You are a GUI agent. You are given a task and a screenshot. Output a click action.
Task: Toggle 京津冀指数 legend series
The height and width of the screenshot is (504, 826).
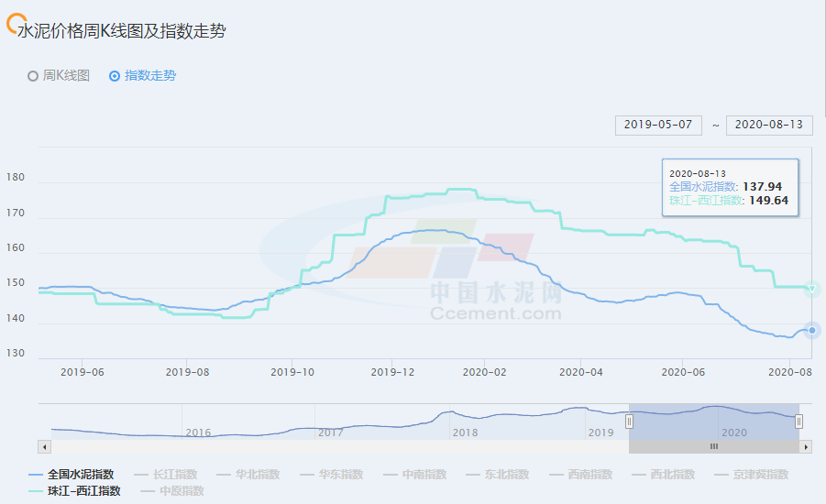[751, 475]
